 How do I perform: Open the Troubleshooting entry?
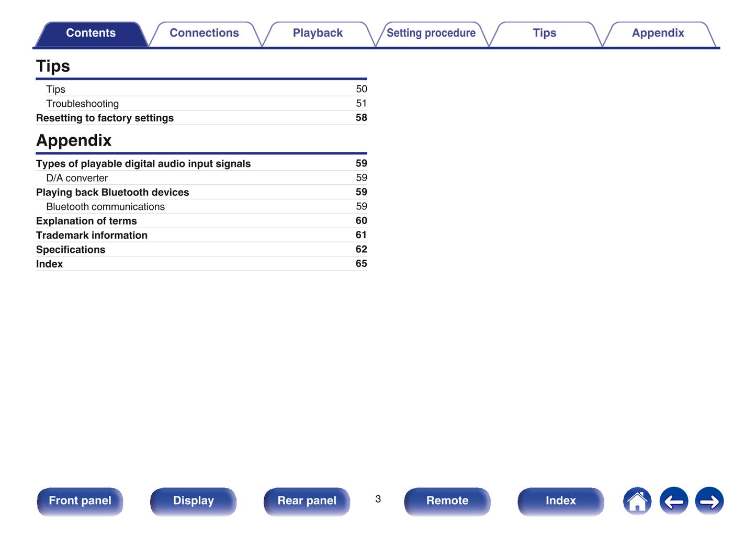pyautogui.click(x=82, y=104)
